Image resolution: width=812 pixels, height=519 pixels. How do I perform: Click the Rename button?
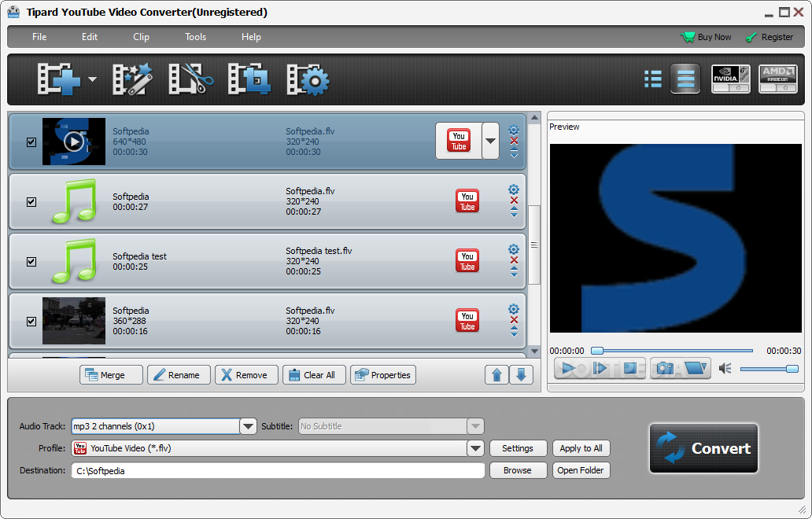[x=179, y=374]
